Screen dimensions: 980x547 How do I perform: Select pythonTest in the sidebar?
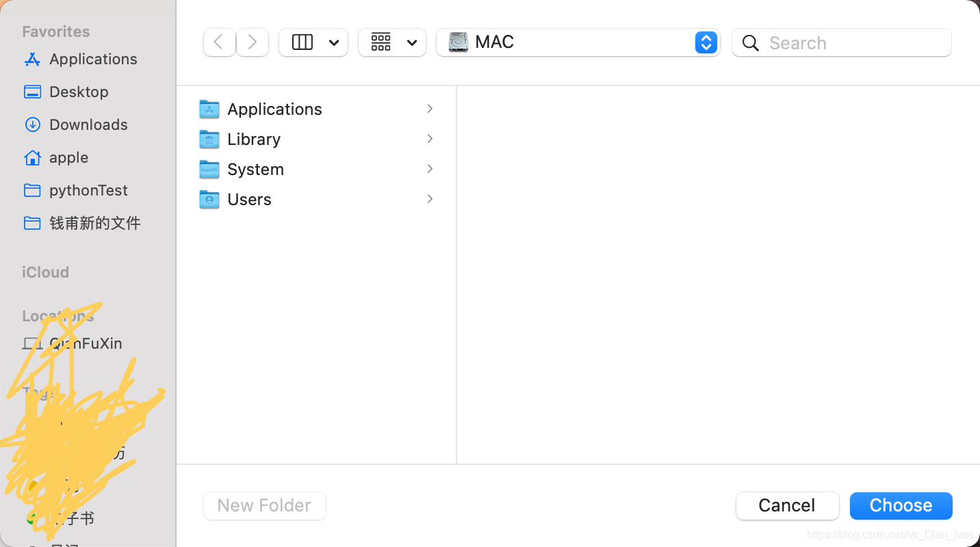(x=88, y=190)
